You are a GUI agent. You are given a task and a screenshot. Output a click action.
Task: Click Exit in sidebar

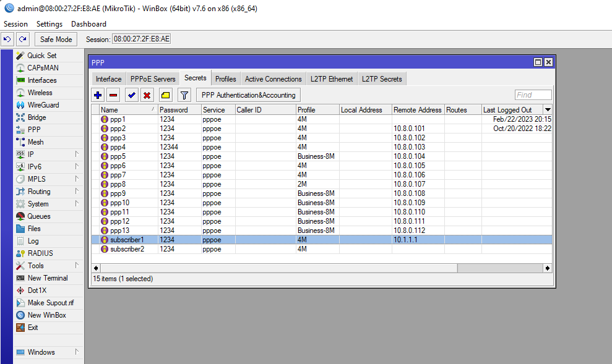49,328
